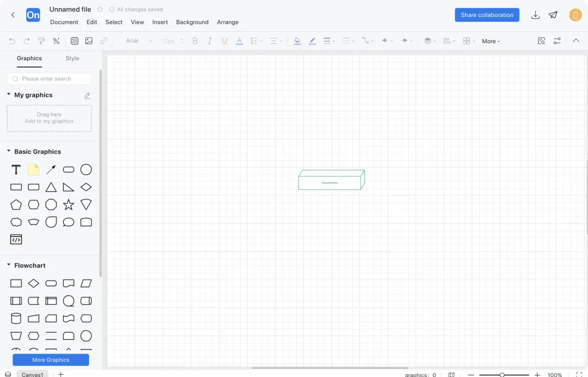Select the format painter icon
Viewport: 588px width, 377px height.
(41, 41)
